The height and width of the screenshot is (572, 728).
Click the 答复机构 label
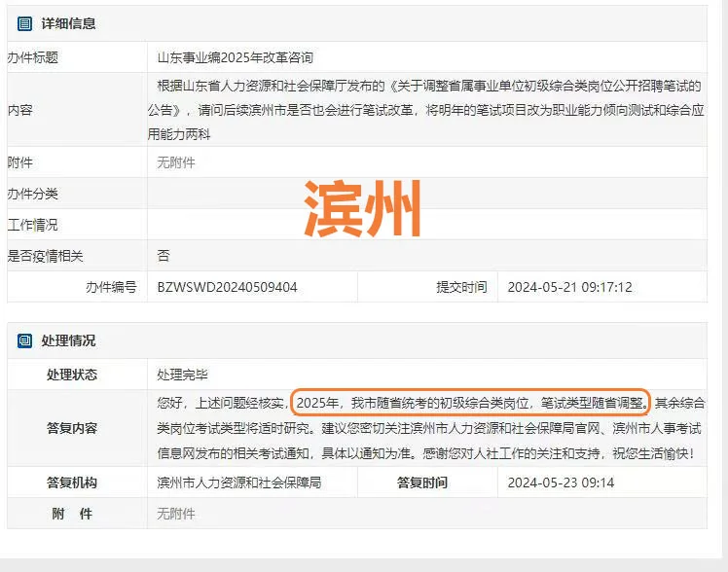pos(72,483)
